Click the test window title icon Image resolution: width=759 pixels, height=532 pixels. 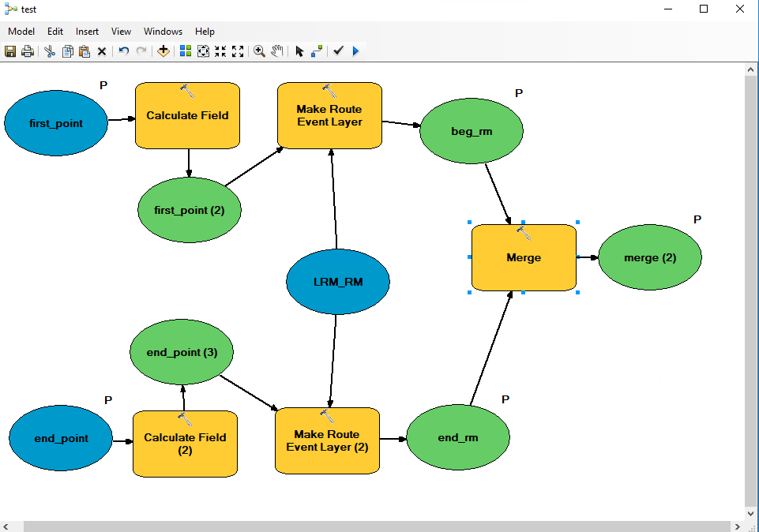pos(10,9)
